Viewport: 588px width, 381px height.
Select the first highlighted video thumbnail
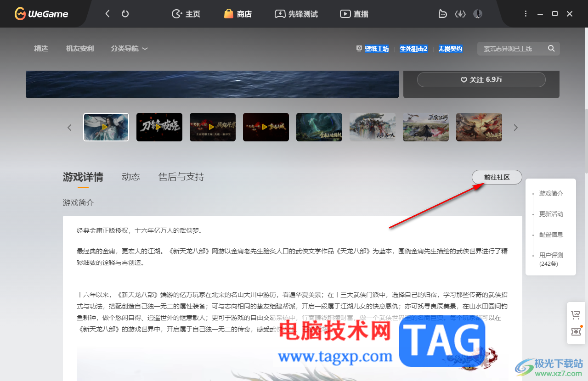(106, 127)
